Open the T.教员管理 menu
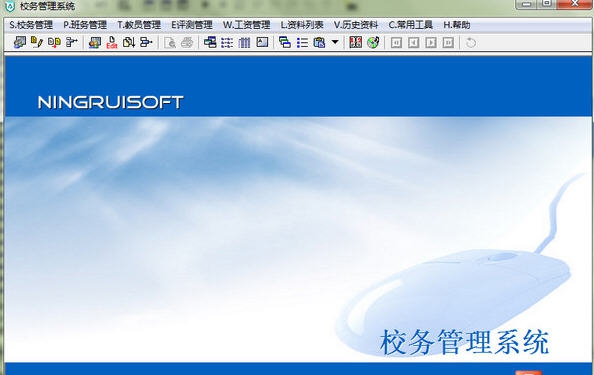 point(139,25)
